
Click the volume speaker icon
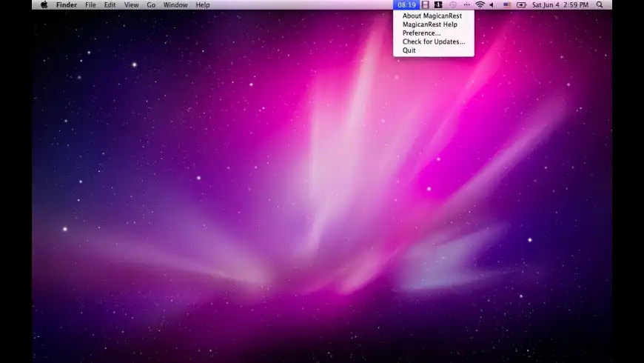[x=492, y=4]
